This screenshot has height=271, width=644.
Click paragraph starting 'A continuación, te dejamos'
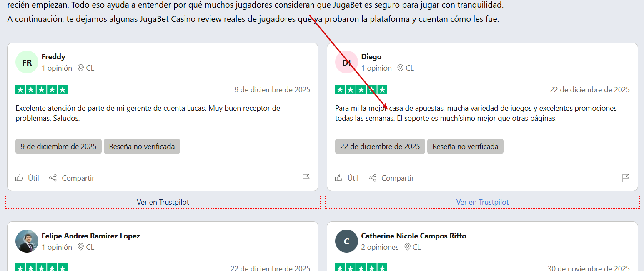click(x=253, y=19)
